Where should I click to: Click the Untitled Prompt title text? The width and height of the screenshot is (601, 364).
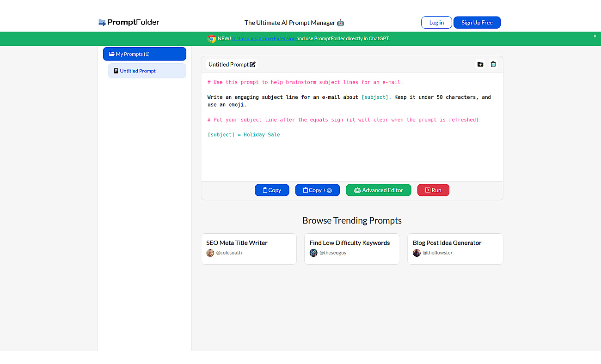coord(228,65)
